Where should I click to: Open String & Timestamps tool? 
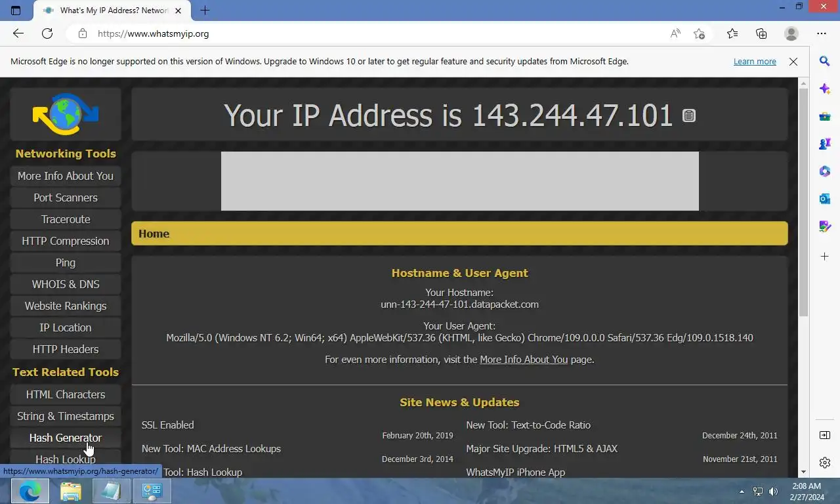66,416
